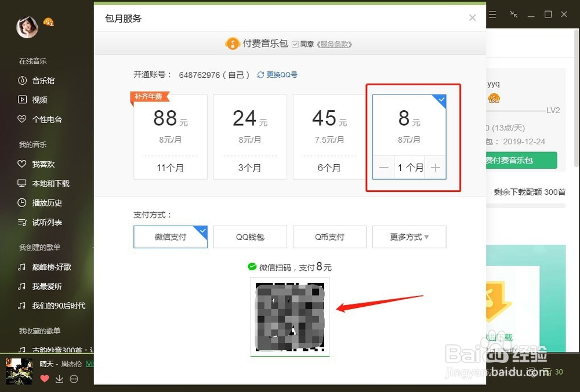Click the VIP badge next to avatar

[x=49, y=22]
